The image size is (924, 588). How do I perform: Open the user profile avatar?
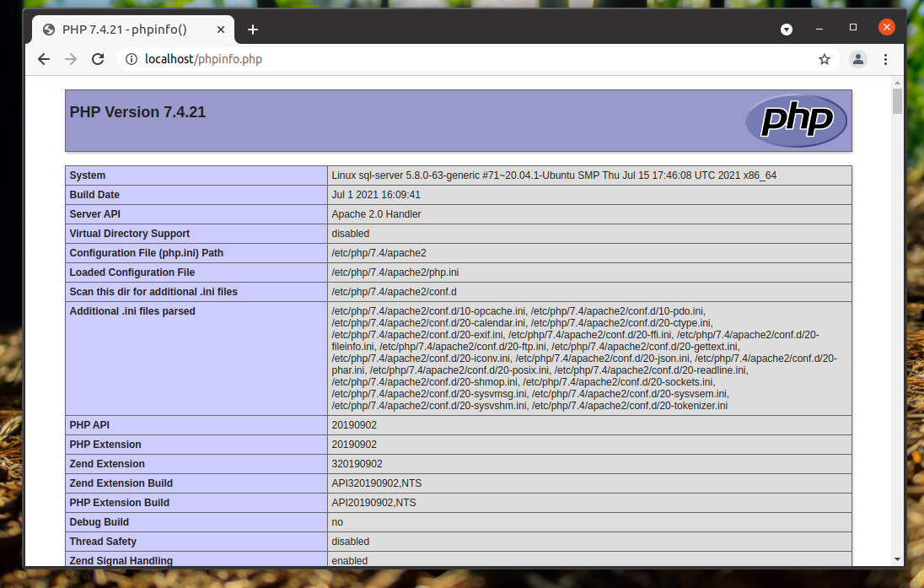tap(858, 59)
